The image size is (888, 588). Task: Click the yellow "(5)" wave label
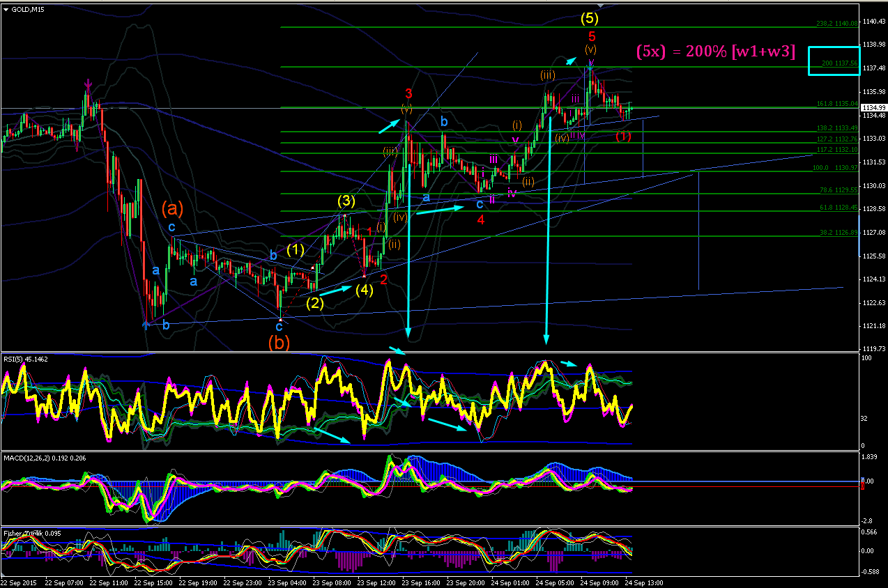click(x=590, y=17)
